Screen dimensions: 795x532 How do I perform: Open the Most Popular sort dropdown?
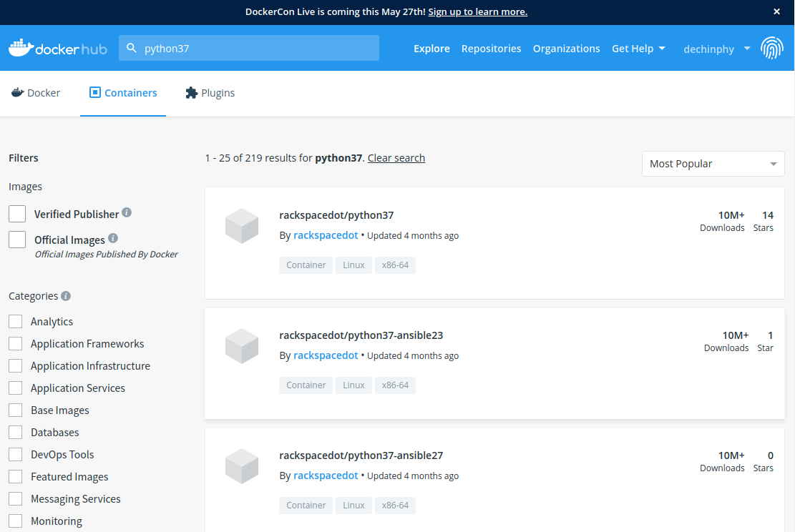click(x=713, y=164)
